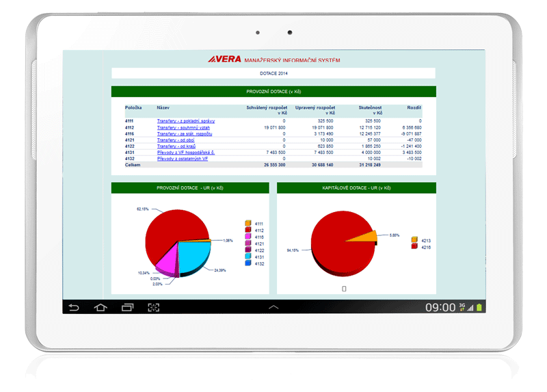Open the recent apps icon

[127, 307]
